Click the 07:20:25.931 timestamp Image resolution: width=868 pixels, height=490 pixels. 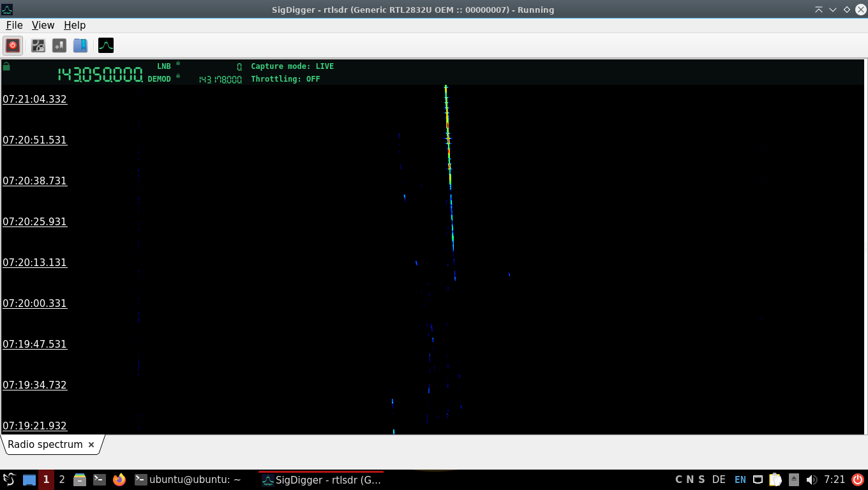34,222
